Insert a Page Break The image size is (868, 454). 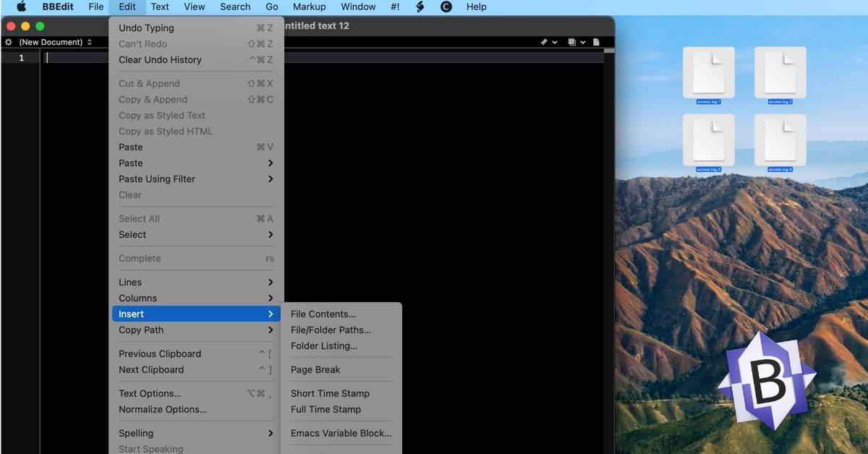click(341, 369)
